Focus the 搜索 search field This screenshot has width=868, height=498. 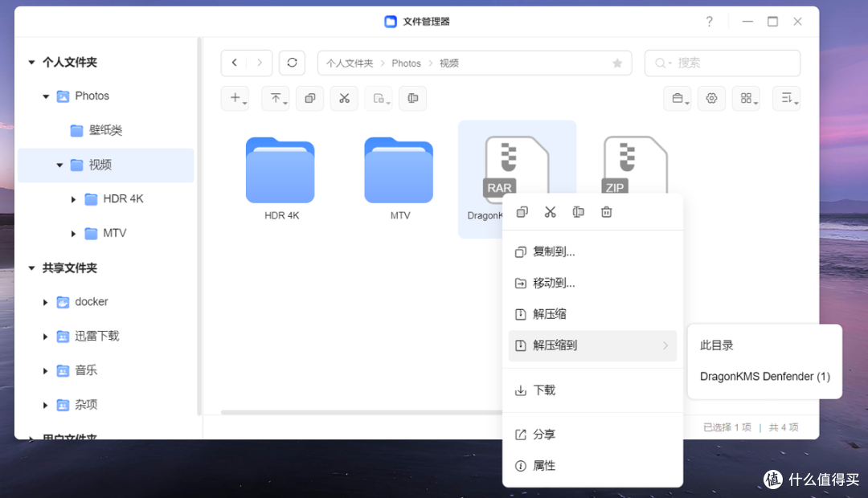click(x=723, y=63)
